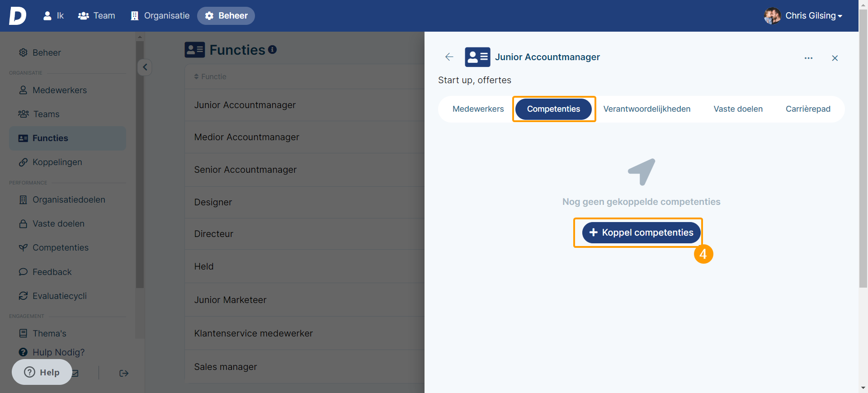This screenshot has width=868, height=393.
Task: Open Medewerkers in the sidebar
Action: point(60,90)
